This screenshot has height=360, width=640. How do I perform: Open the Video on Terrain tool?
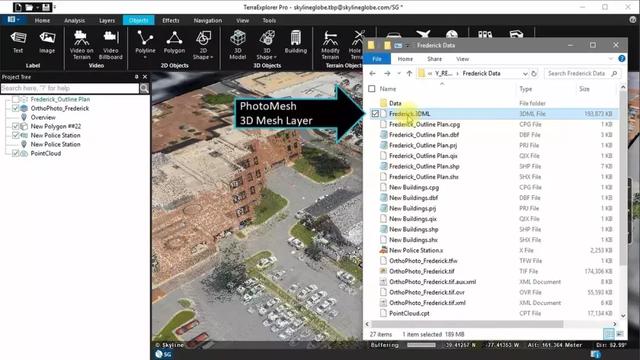81,45
